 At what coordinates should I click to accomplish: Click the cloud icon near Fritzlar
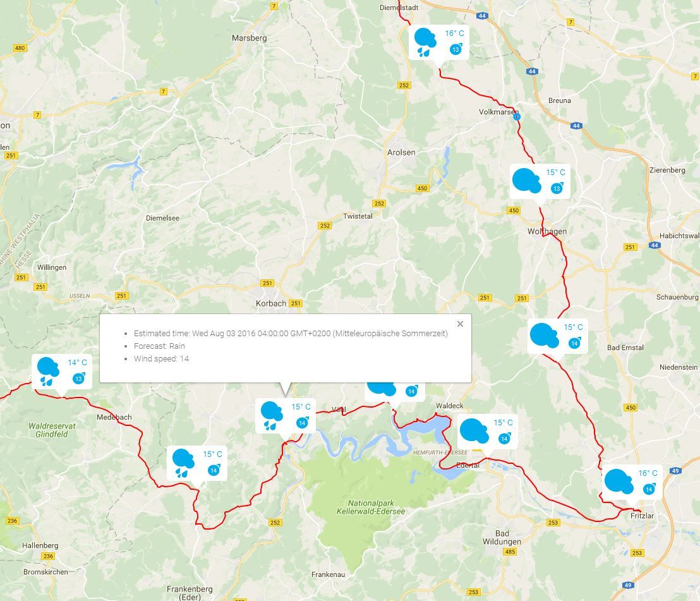[x=619, y=482]
